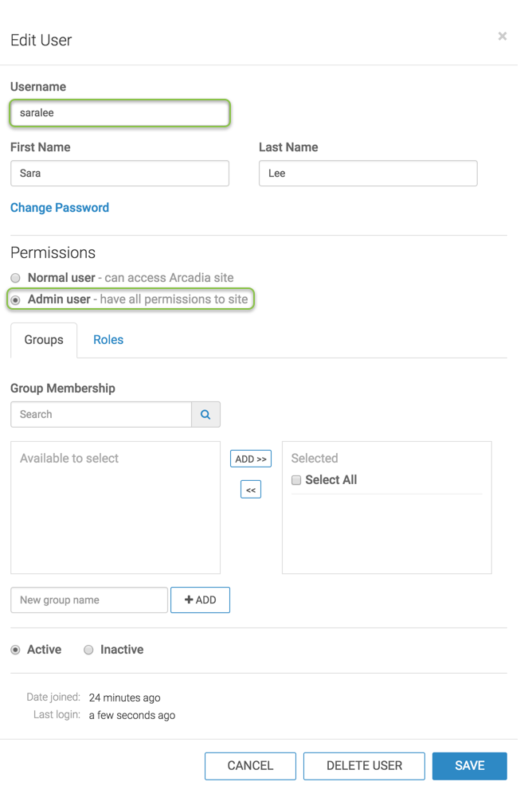Click the New group name field
The image size is (532, 805).
click(89, 600)
